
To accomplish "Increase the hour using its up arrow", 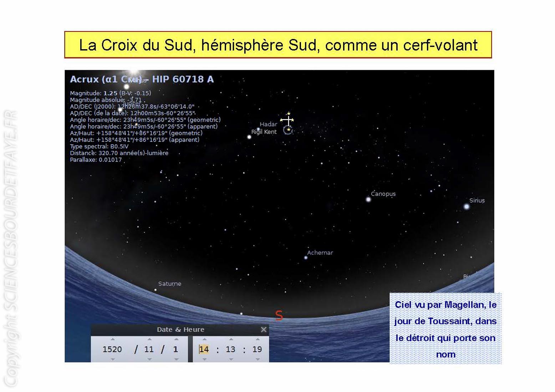I will coord(204,339).
